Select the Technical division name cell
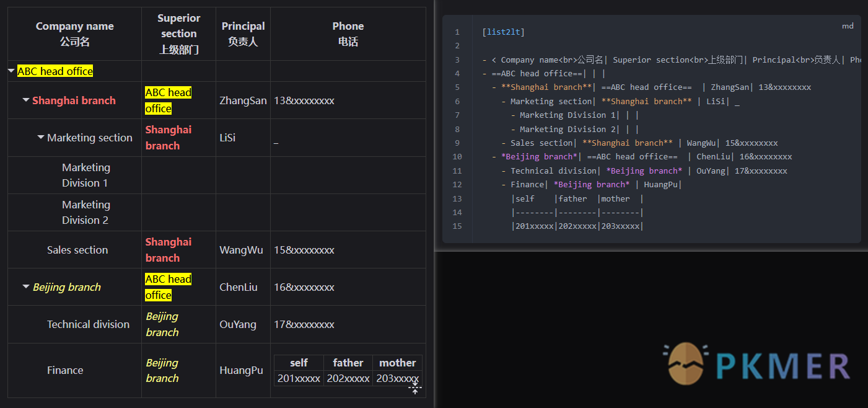Image resolution: width=868 pixels, height=408 pixels. coord(89,324)
